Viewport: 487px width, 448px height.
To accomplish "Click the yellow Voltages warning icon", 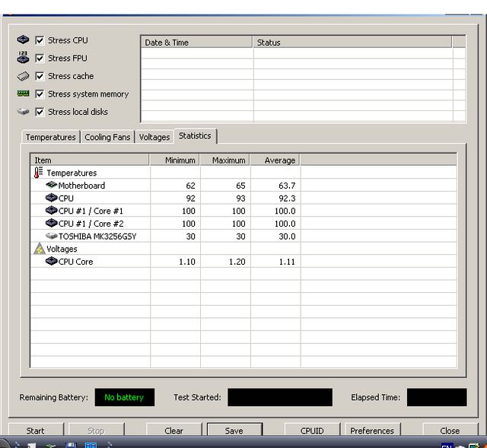I will click(x=39, y=249).
